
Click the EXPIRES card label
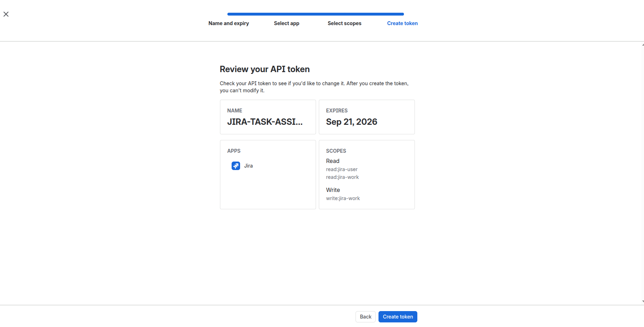tap(337, 111)
